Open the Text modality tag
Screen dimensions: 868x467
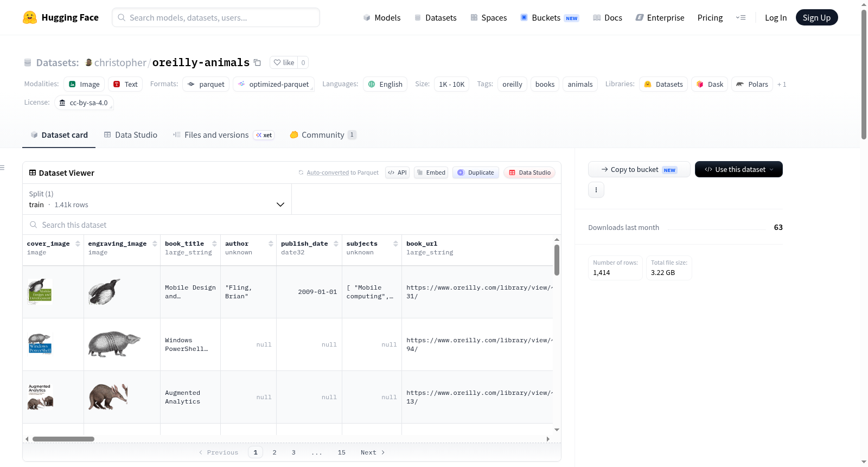coord(125,84)
